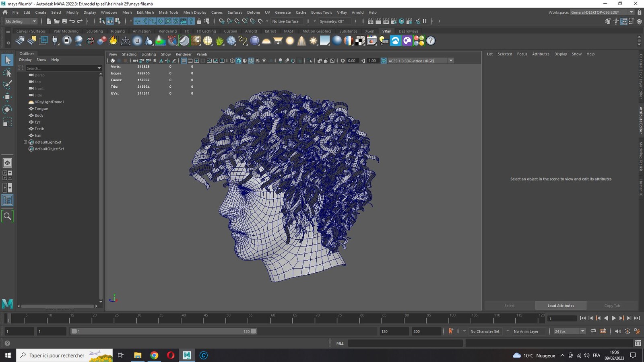Click the V-Ray help question mark icon
Viewport: 644px width, 362px height.
[x=431, y=41]
